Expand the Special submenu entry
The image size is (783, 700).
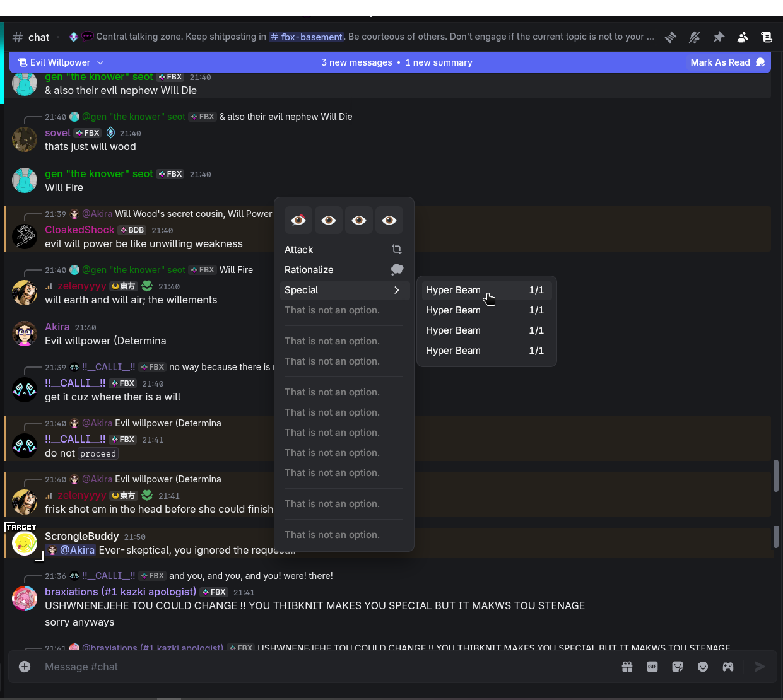(x=343, y=290)
